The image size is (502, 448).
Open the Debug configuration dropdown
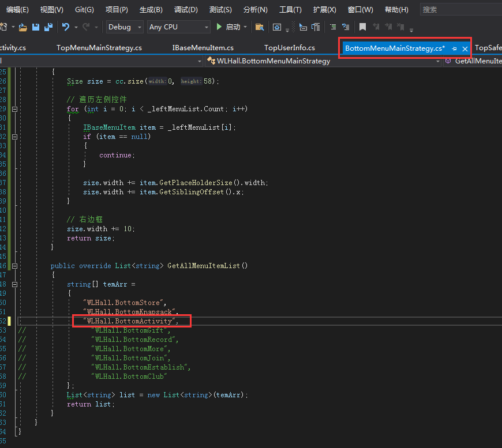coord(125,27)
